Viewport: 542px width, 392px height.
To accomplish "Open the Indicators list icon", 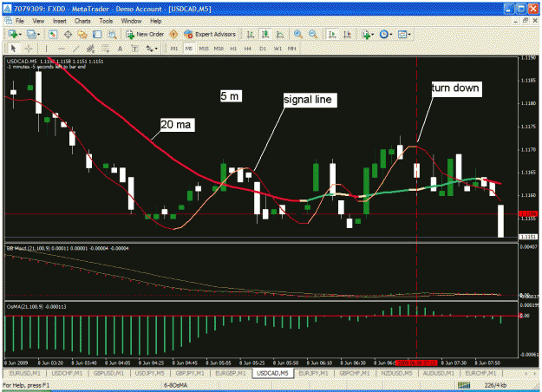I will [x=366, y=34].
